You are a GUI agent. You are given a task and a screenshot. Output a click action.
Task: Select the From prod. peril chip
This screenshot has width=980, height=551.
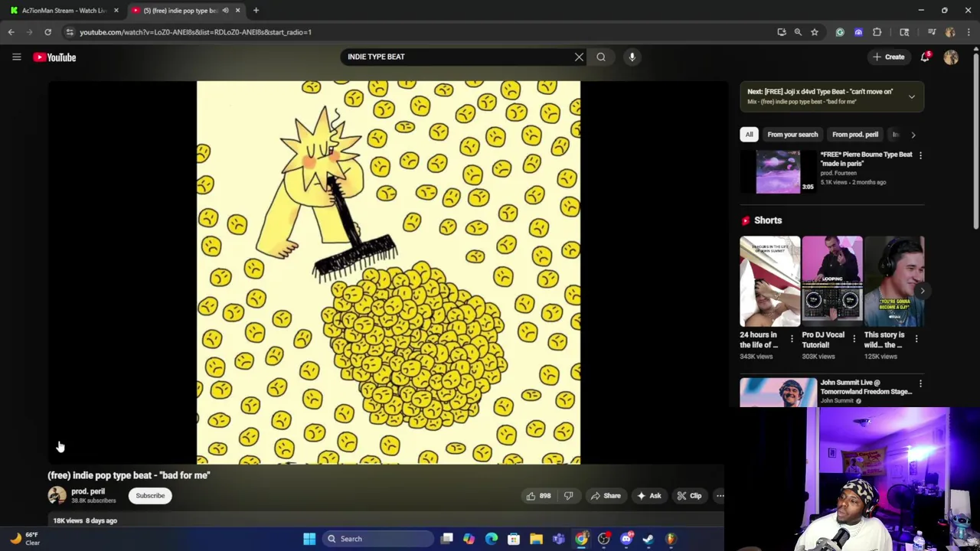pyautogui.click(x=855, y=135)
